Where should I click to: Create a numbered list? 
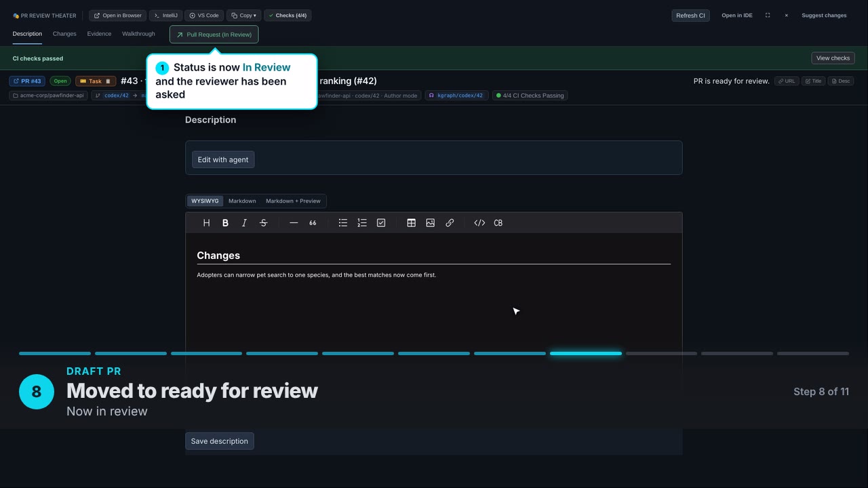[x=362, y=223]
